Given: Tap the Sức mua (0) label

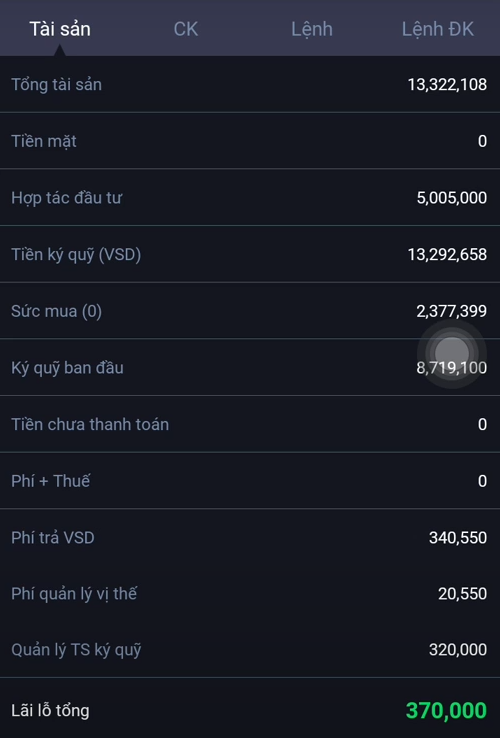Looking at the screenshot, I should (x=56, y=311).
